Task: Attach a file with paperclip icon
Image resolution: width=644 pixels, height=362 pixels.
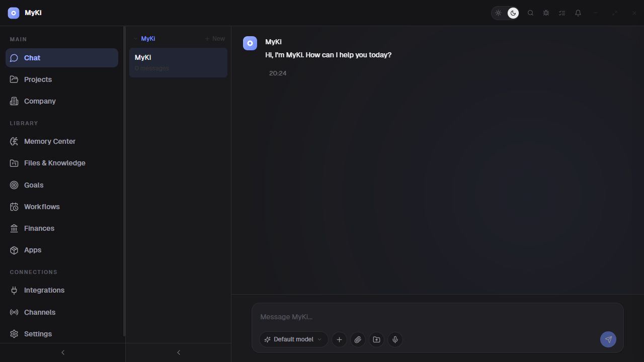Action: 358,339
